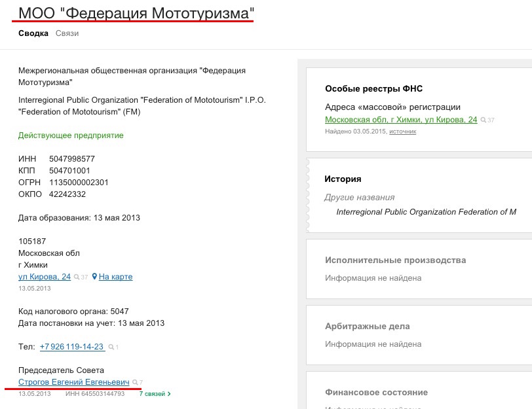The width and height of the screenshot is (532, 409).
Task: Click the map pin icon
Action: (94, 277)
